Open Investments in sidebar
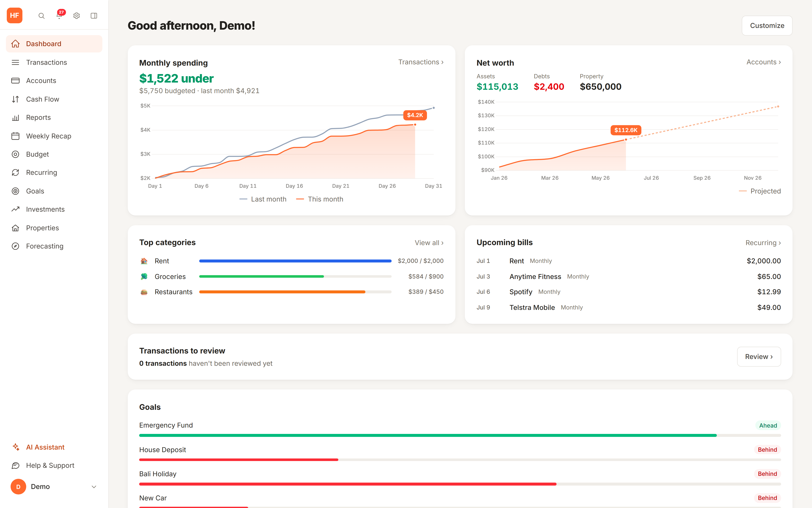The height and width of the screenshot is (508, 812). (x=54, y=209)
